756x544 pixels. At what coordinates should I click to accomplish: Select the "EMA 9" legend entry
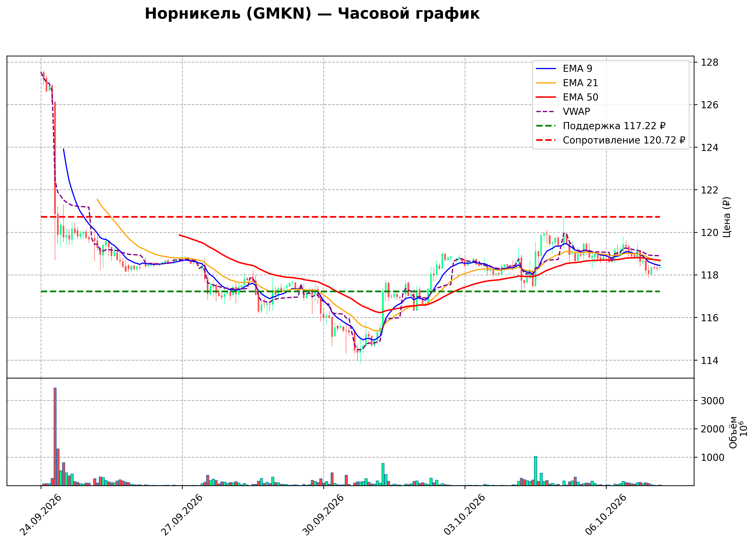click(564, 68)
